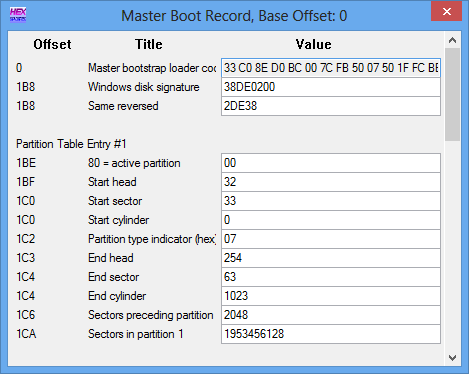Click the offset 1C2 cell
469x374 pixels.
click(26, 239)
